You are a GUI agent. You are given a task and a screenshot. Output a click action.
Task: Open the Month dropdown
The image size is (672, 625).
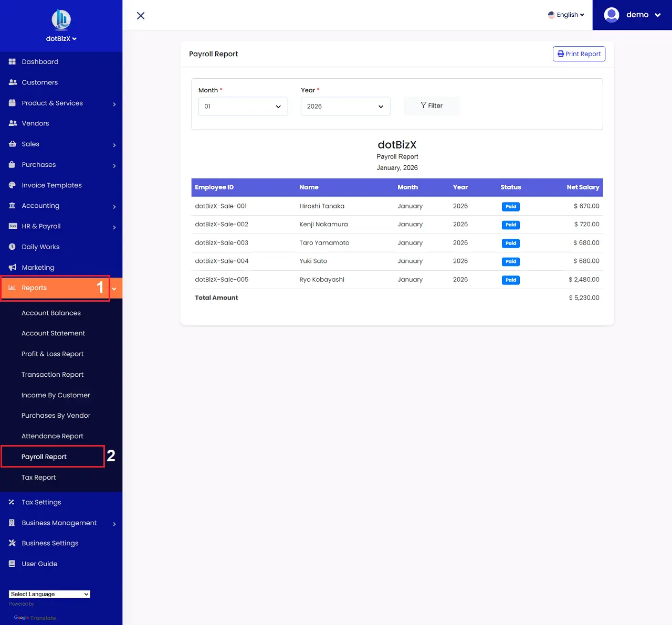[x=243, y=107]
